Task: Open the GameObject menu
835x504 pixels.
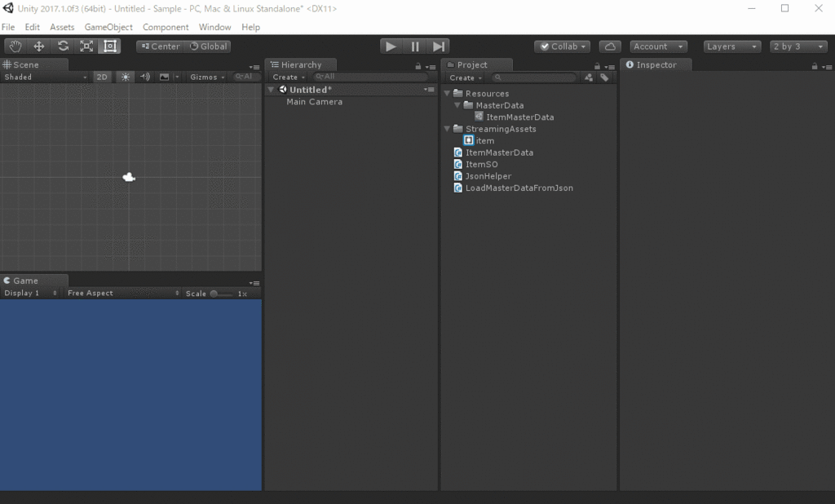Action: [108, 27]
